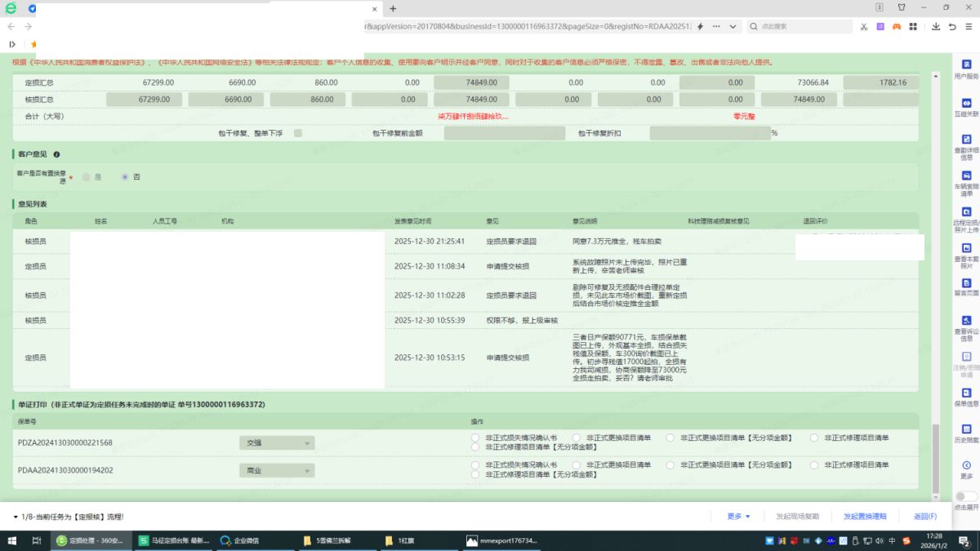Select 是 for 客户是否有置换意愿
Image resolution: width=980 pixels, height=551 pixels.
[87, 176]
